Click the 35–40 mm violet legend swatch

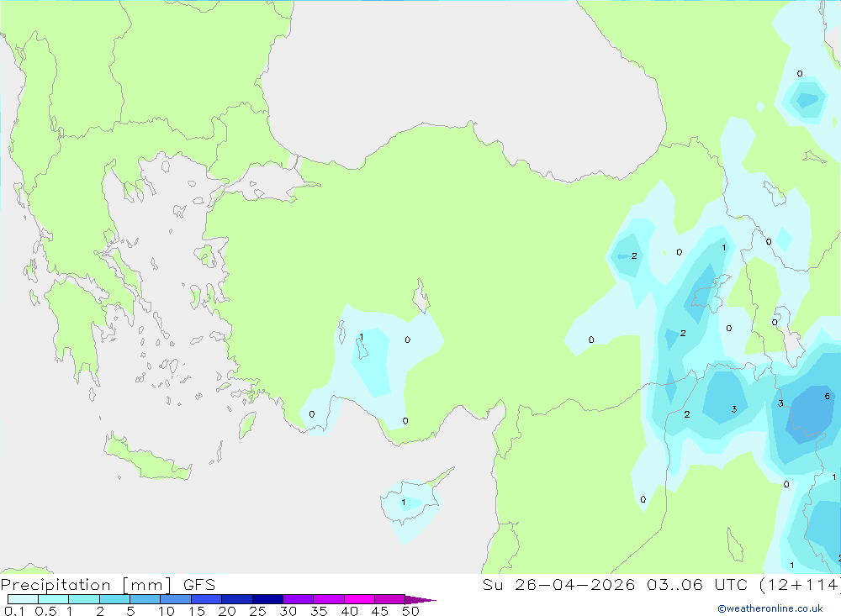click(329, 599)
